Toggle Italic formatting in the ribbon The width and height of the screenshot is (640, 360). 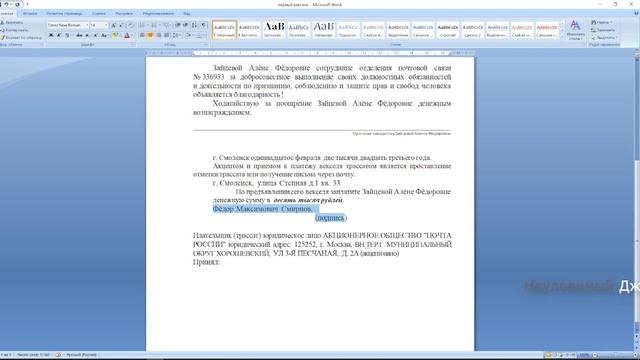coord(59,36)
